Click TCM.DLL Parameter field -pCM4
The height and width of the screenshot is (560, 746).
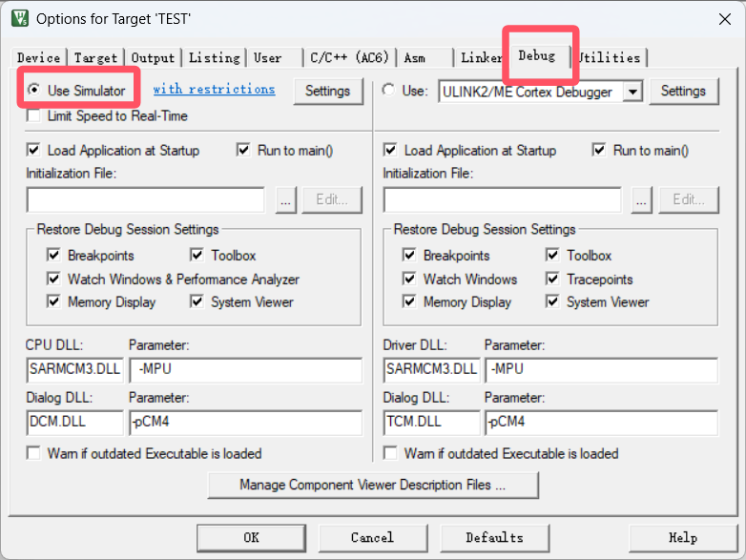click(x=601, y=423)
